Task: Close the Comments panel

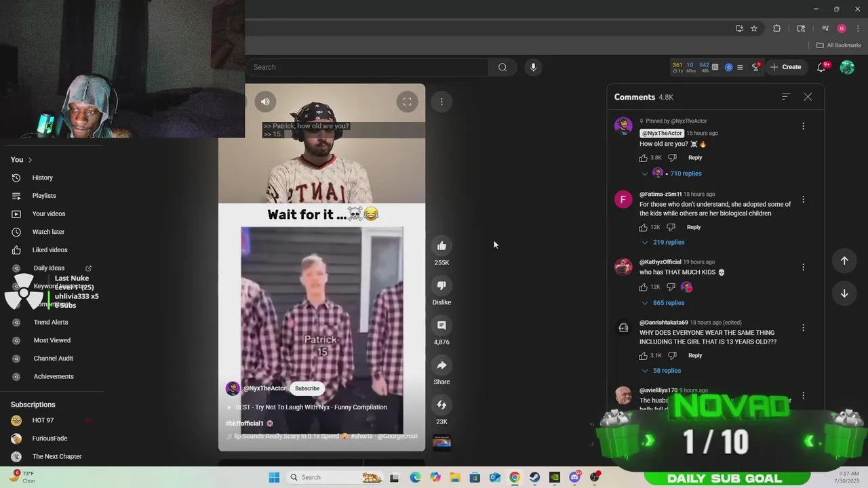Action: [x=808, y=97]
